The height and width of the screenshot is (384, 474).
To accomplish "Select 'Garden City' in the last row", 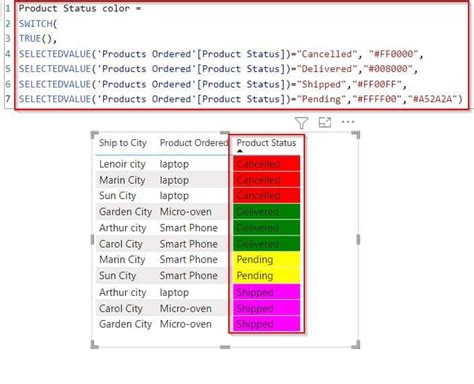I will [125, 324].
